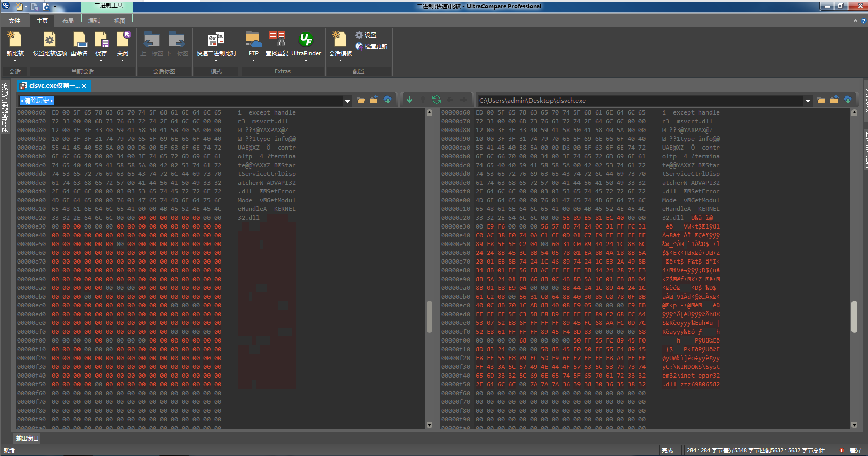Click the right path field with cisvch.exe
The image size is (868, 456).
(640, 101)
